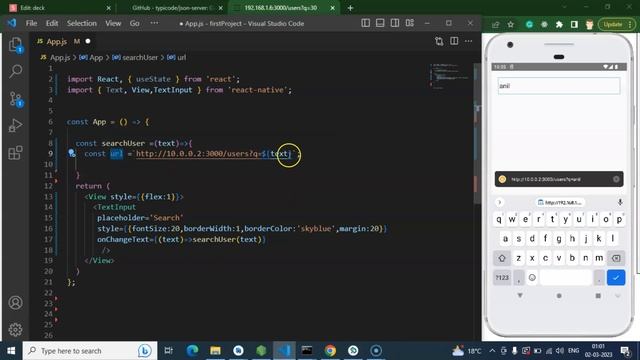
Task: Open Source Control view in activity bar
Action: point(16,99)
